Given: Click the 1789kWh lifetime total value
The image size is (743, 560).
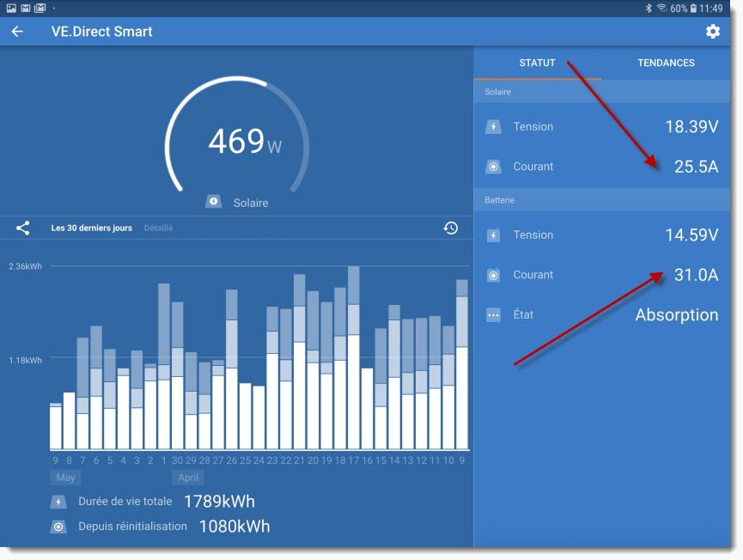Looking at the screenshot, I should (219, 502).
